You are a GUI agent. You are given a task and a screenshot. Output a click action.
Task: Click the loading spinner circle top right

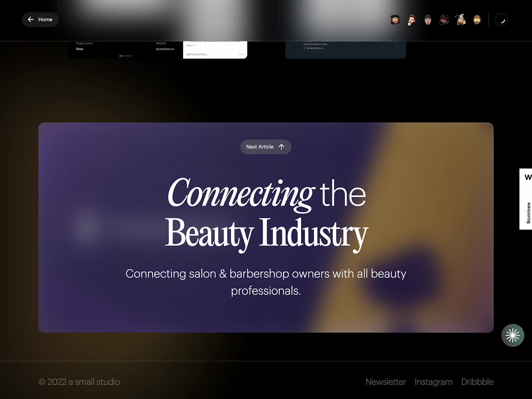501,20
